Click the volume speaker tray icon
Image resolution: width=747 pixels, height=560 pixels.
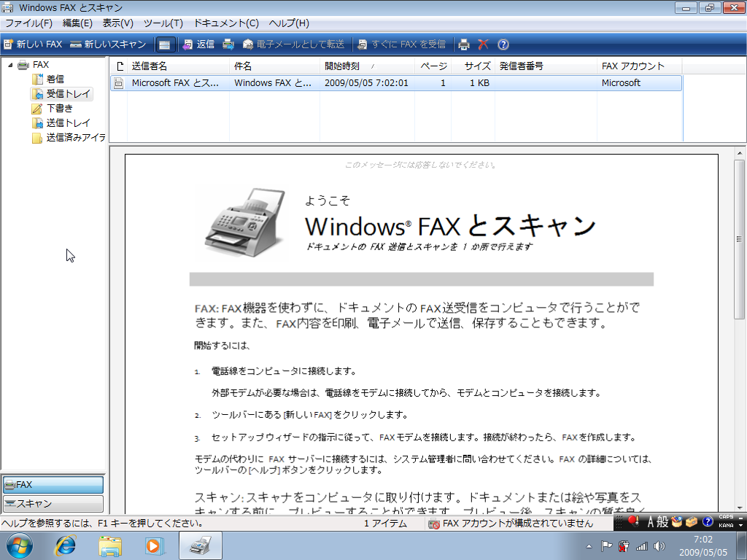659,546
